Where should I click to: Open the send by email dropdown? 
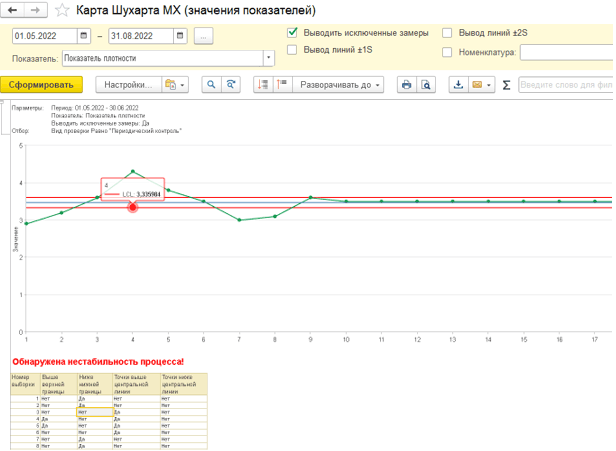pyautogui.click(x=482, y=85)
